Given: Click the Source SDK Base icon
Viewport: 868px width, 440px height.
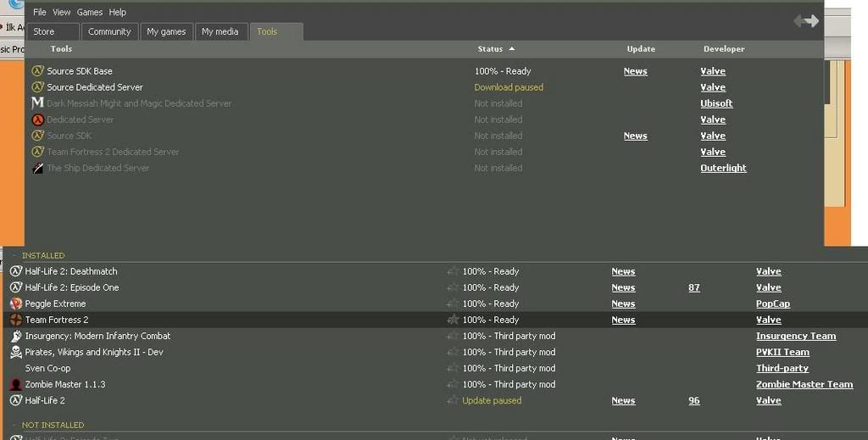Looking at the screenshot, I should (x=37, y=71).
